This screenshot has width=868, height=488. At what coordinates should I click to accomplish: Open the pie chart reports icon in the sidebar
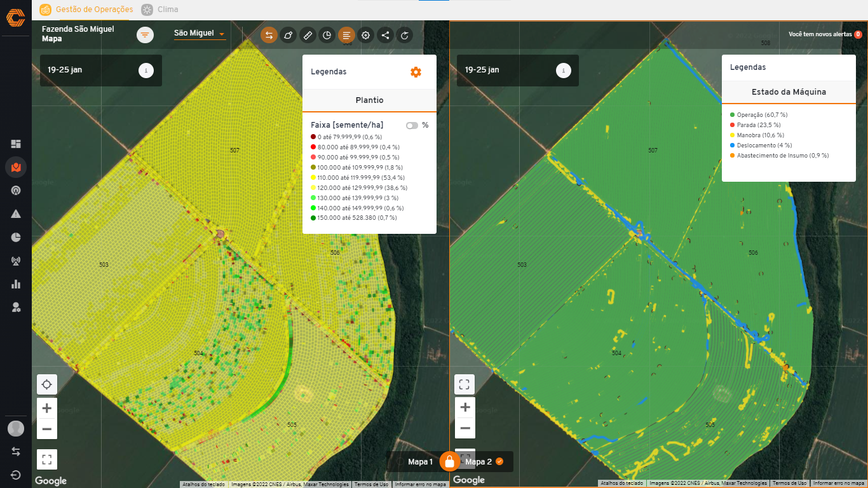(x=16, y=237)
